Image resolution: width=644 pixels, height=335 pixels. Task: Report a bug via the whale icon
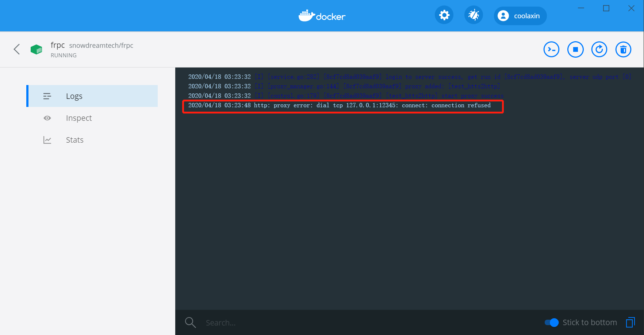pyautogui.click(x=474, y=15)
